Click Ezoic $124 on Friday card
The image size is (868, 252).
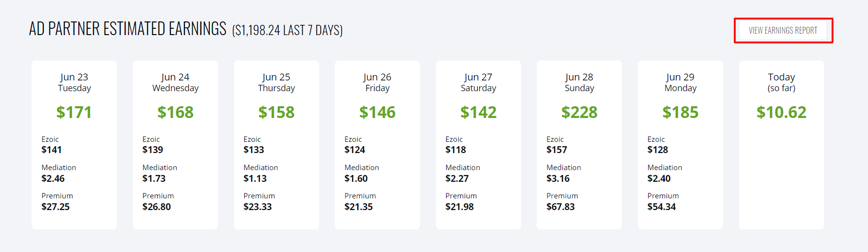(x=355, y=150)
